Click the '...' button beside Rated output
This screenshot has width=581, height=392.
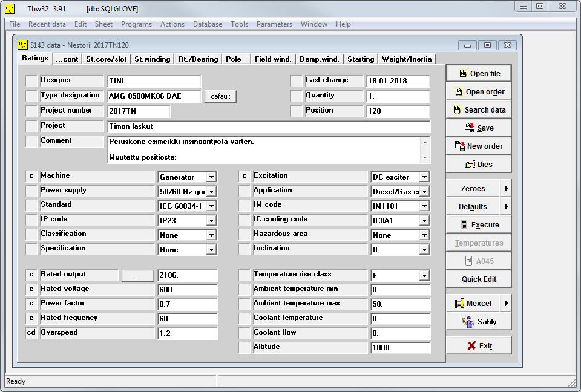[137, 275]
